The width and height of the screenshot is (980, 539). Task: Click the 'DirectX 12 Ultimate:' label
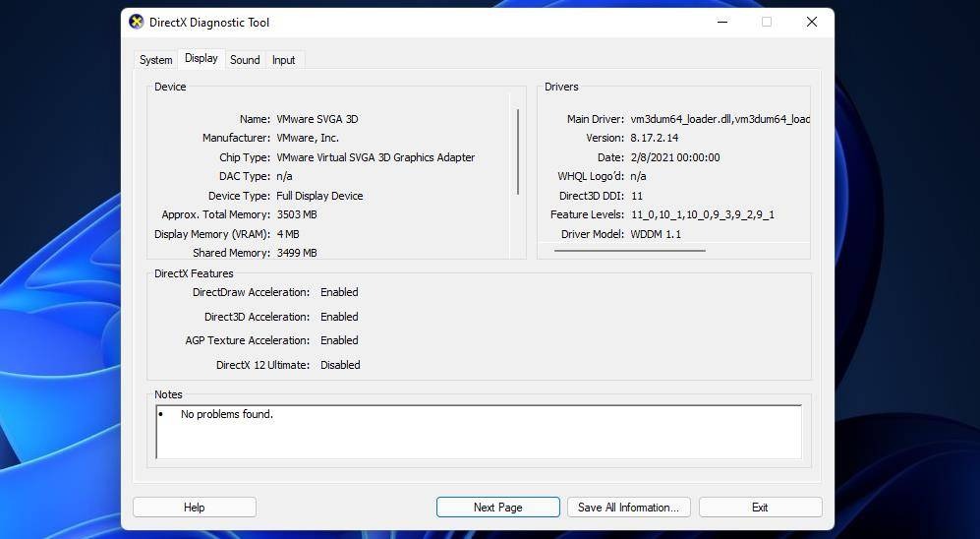pyautogui.click(x=263, y=365)
